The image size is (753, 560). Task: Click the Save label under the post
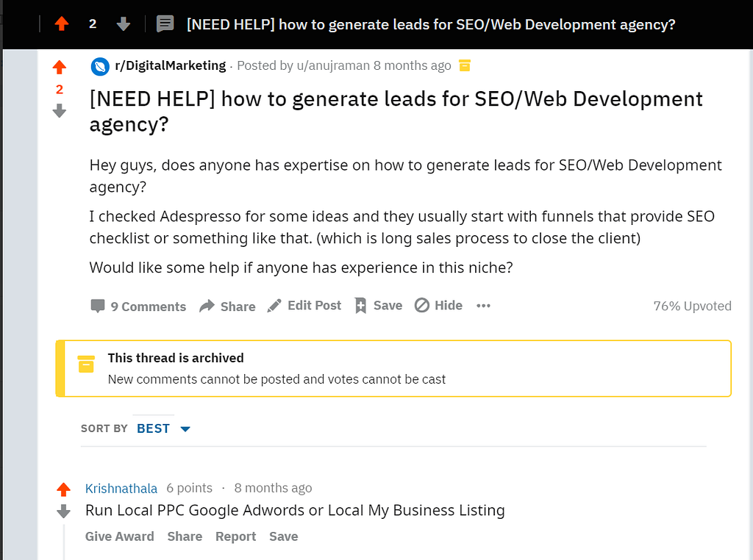point(388,306)
